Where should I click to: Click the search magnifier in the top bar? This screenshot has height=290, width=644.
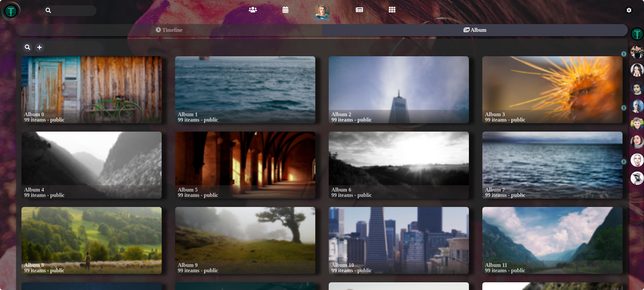coord(48,10)
